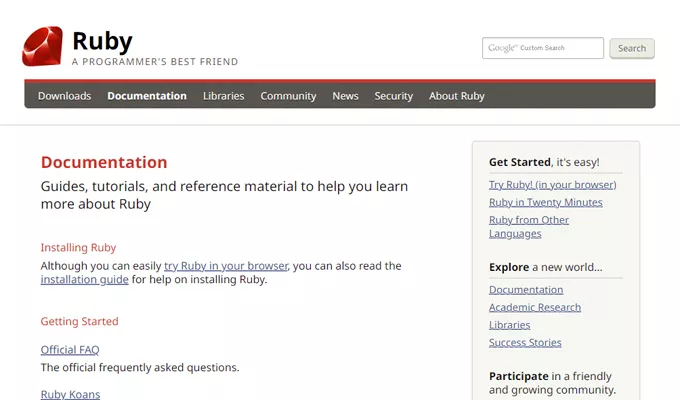Open the About Ruby navigation item
Screen dimensions: 680x400
tap(457, 96)
